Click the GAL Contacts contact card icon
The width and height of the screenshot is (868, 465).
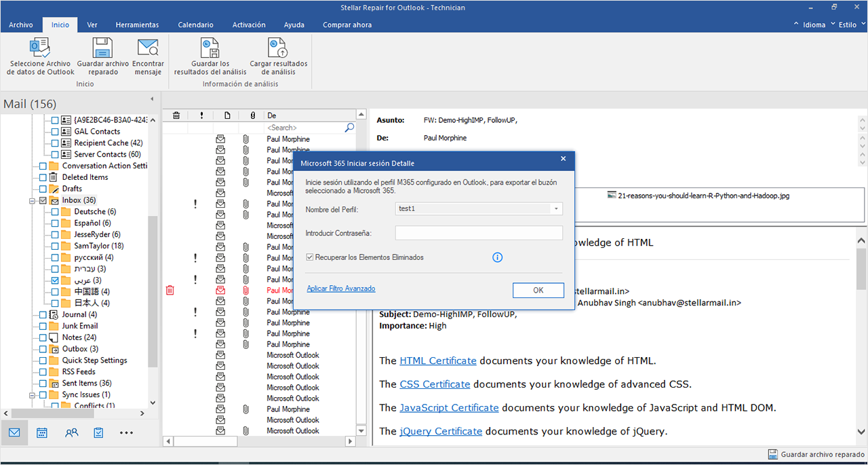click(x=66, y=131)
